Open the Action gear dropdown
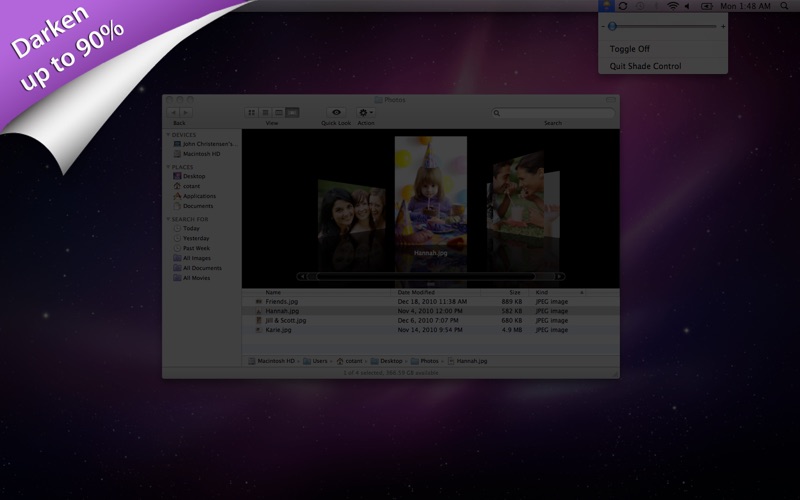 tap(366, 112)
